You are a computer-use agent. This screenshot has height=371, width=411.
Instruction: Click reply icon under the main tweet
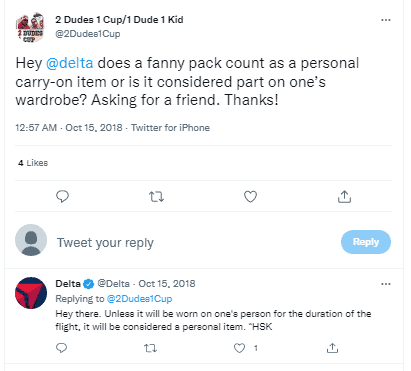62,196
